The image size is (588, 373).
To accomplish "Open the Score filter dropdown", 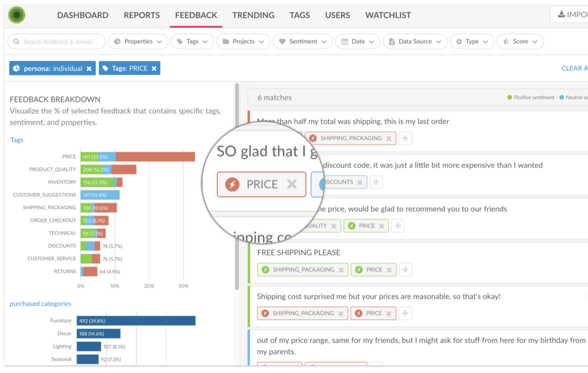I will tap(520, 41).
